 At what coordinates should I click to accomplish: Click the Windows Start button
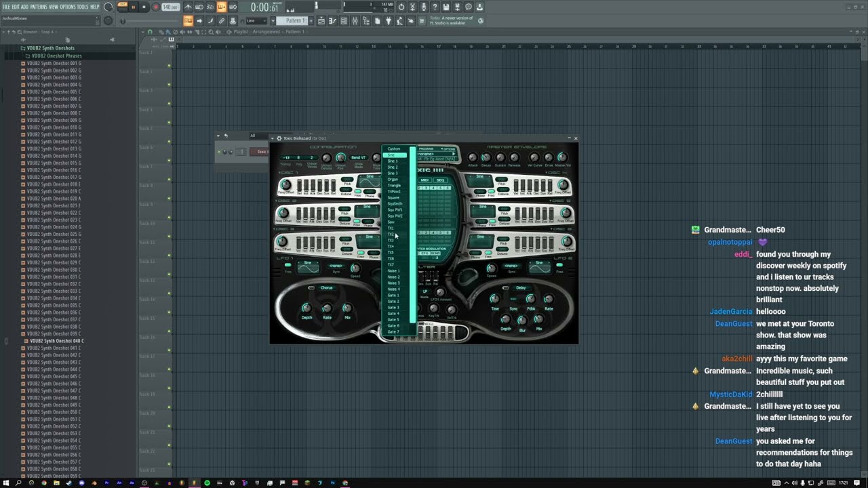click(x=5, y=483)
